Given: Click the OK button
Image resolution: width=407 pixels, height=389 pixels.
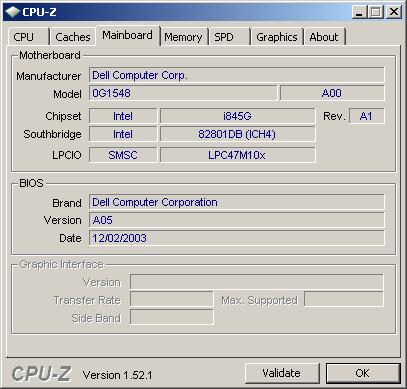Looking at the screenshot, I should (363, 373).
